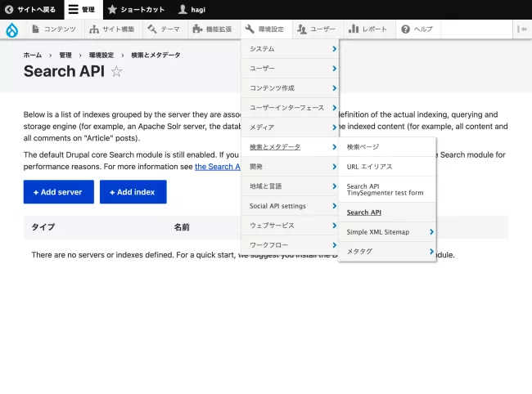
Task: Expand the ユーザーインターフェース submenu arrow
Action: [334, 108]
